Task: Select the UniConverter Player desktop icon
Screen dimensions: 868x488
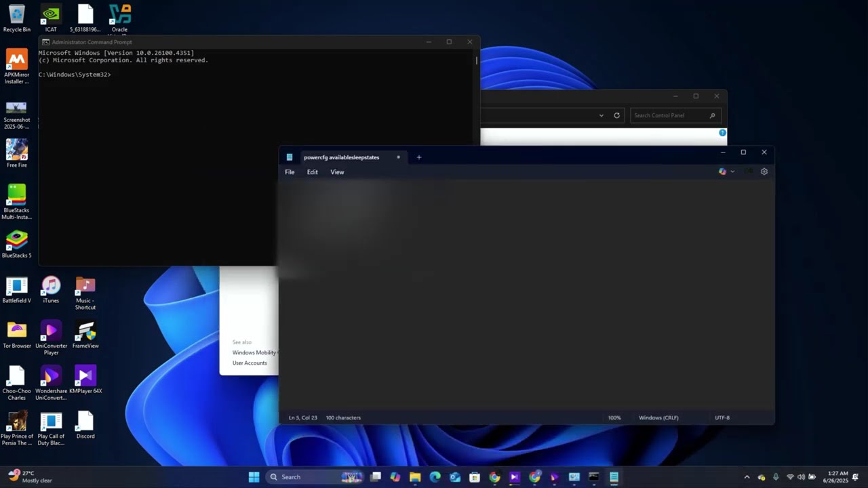Action: [51, 338]
